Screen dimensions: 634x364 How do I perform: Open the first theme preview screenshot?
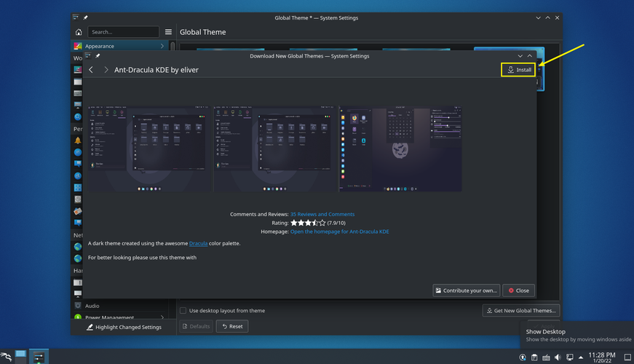[151, 149]
